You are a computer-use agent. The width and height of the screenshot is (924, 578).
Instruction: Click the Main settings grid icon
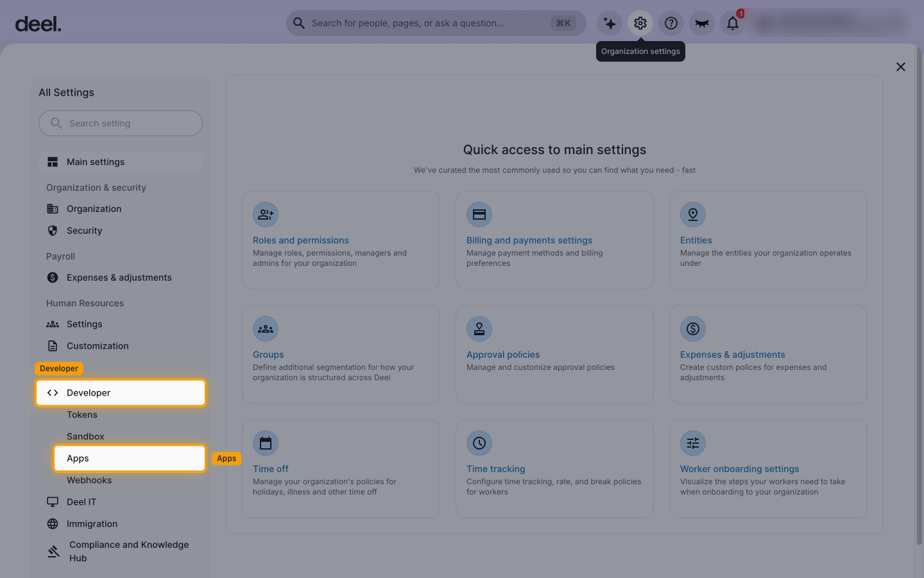click(x=53, y=162)
